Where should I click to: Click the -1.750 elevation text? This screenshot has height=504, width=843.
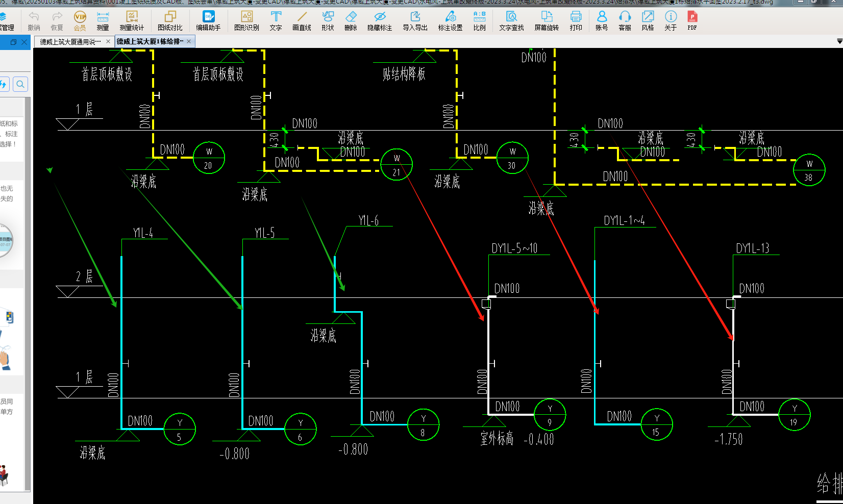729,439
